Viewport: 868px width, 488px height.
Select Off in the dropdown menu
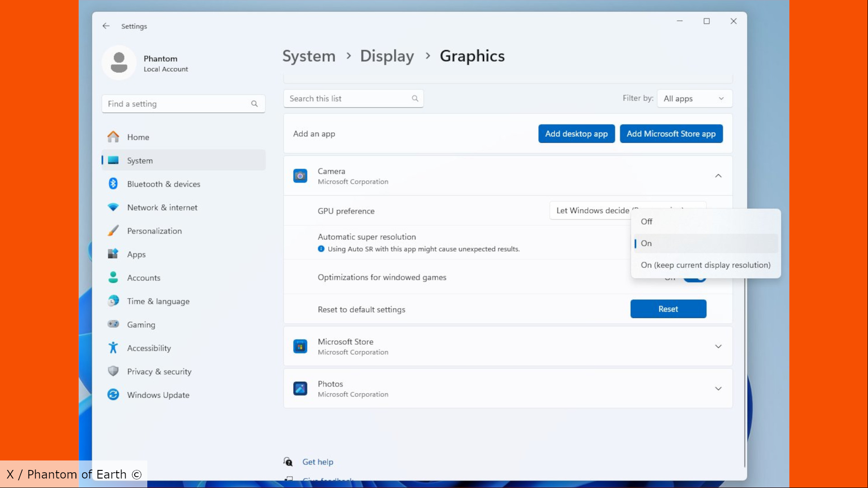pos(706,222)
